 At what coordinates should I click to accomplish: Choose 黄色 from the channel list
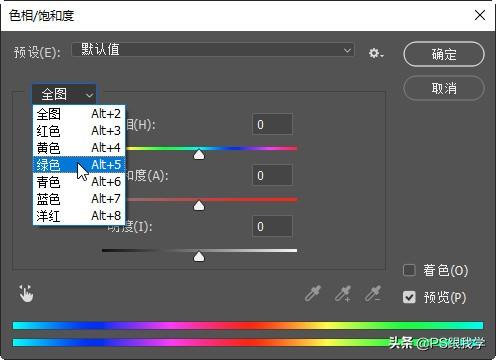tap(79, 148)
